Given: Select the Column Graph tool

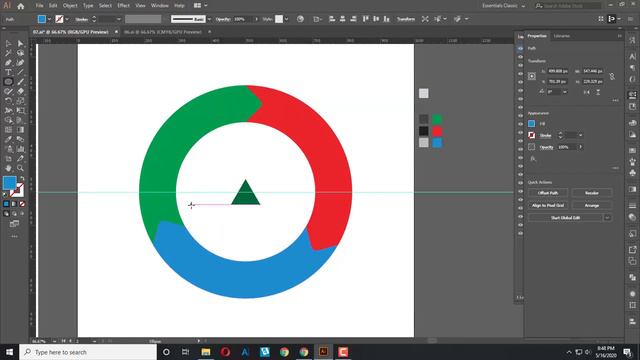Looking at the screenshot, I should pos(20,149).
